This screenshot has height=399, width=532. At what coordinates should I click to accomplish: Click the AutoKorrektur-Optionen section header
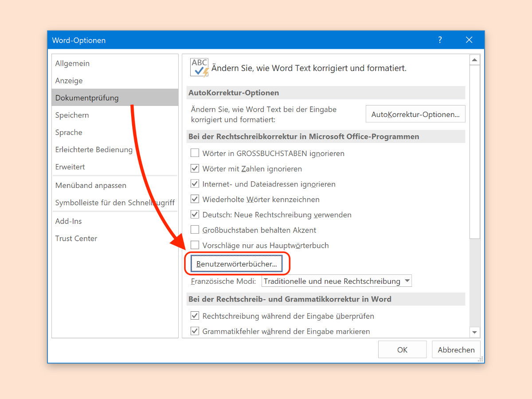click(326, 93)
